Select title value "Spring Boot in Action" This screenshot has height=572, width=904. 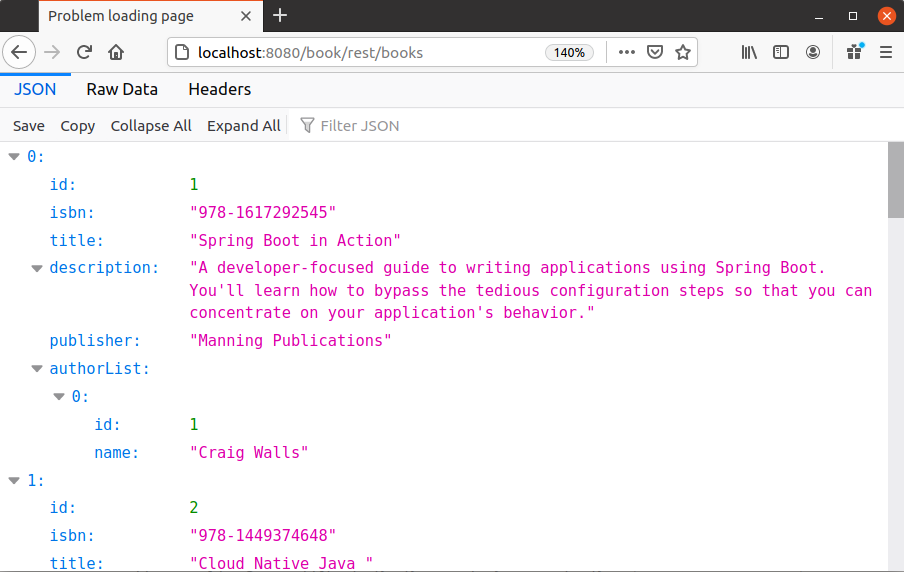[x=295, y=240]
